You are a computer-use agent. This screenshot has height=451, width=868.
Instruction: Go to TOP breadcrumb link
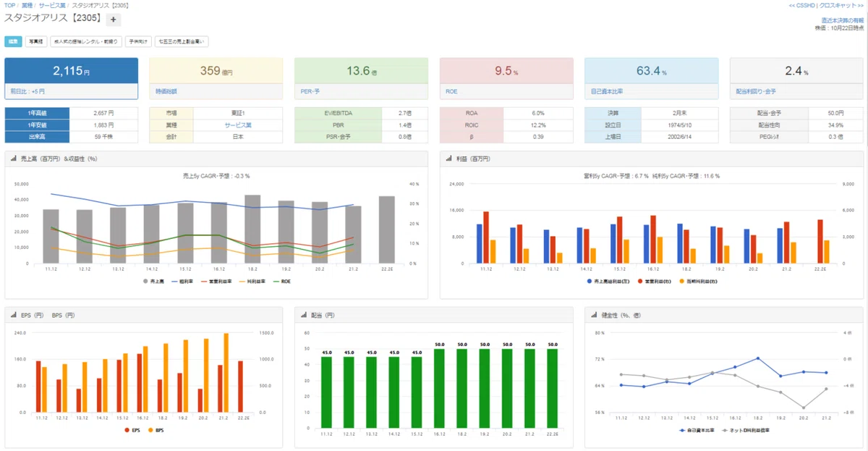(x=10, y=5)
